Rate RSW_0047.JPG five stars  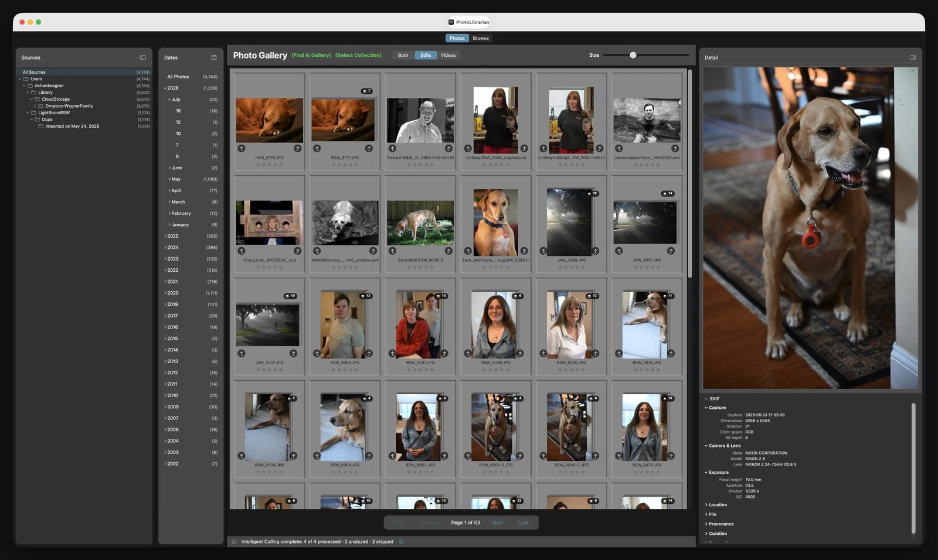432,370
